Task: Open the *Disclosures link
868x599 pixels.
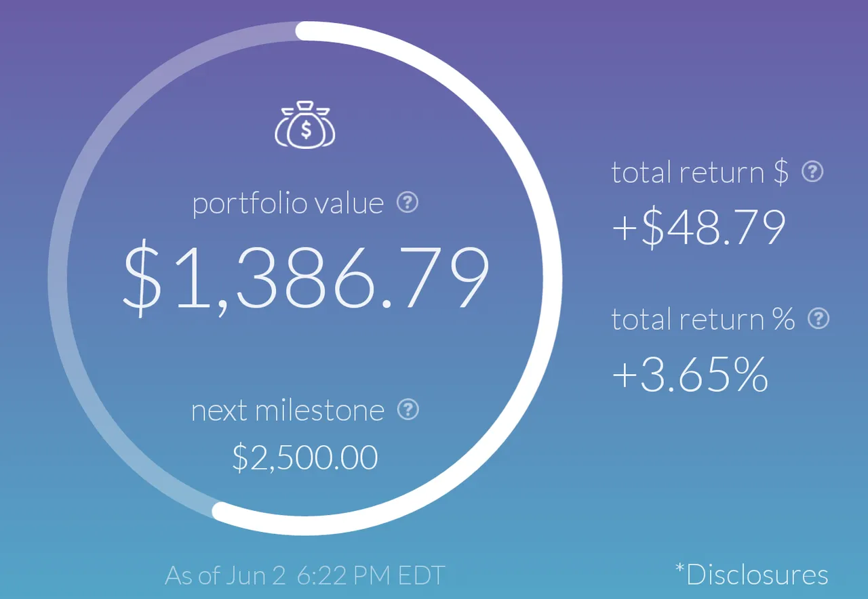Action: [x=752, y=575]
